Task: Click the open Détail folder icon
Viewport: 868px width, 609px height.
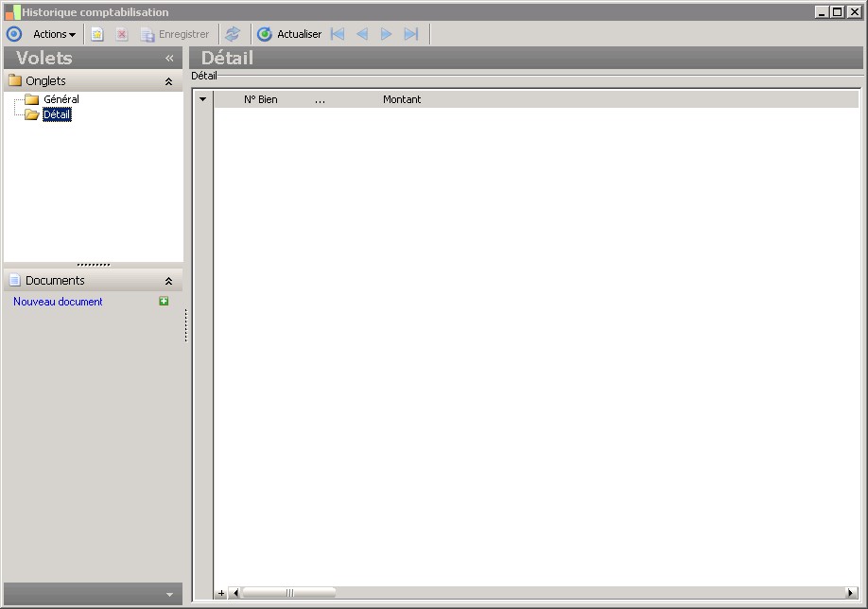Action: tap(32, 114)
